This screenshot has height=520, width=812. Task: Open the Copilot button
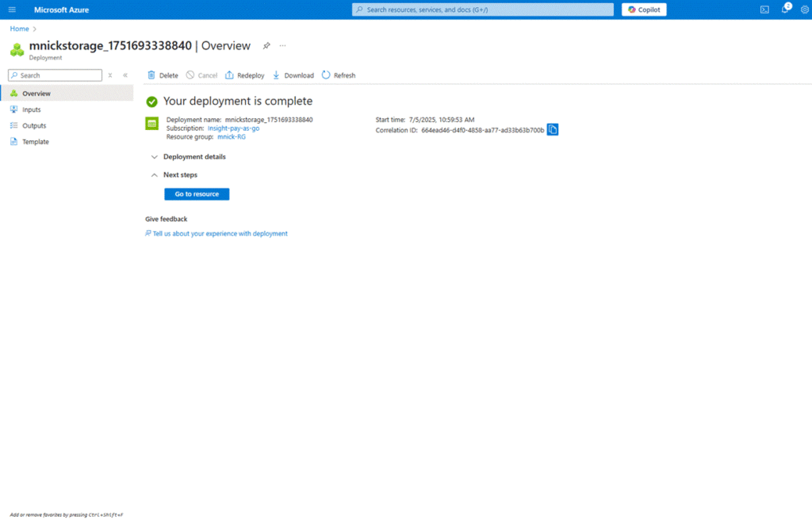pos(644,10)
